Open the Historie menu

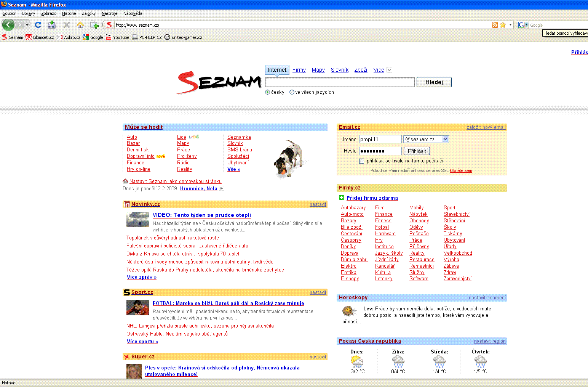pyautogui.click(x=69, y=13)
